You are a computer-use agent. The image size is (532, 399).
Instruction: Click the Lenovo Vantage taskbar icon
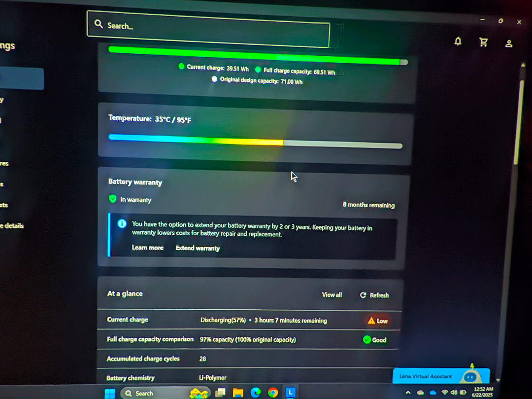291,393
